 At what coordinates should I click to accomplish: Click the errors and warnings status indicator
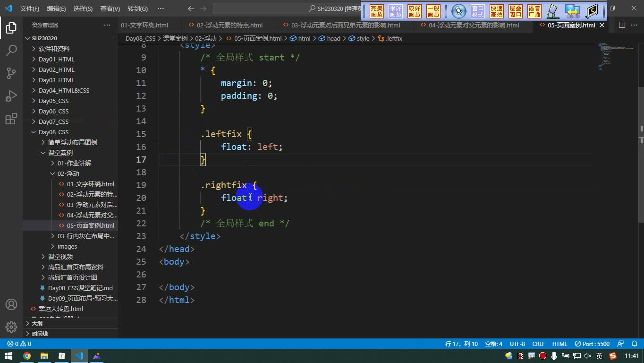click(x=19, y=344)
